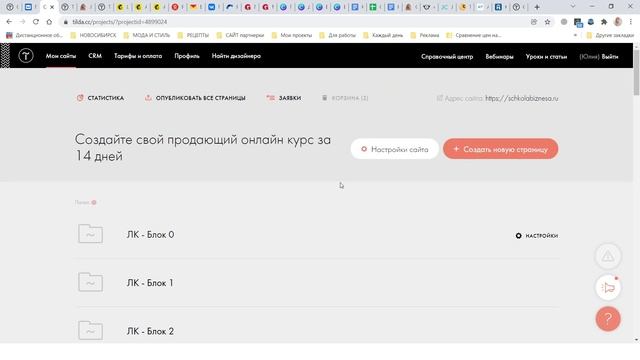Open the megaphone announcements button
640x360 pixels.
click(608, 287)
